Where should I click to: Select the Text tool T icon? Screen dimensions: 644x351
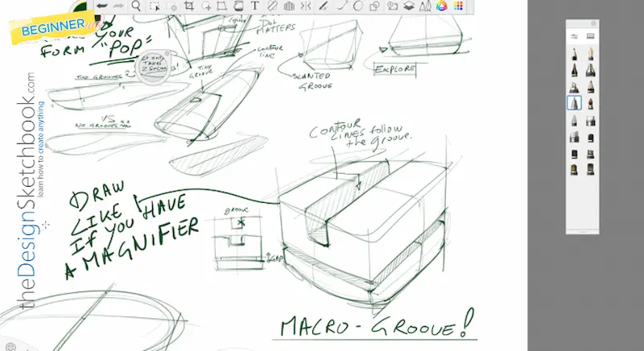254,6
